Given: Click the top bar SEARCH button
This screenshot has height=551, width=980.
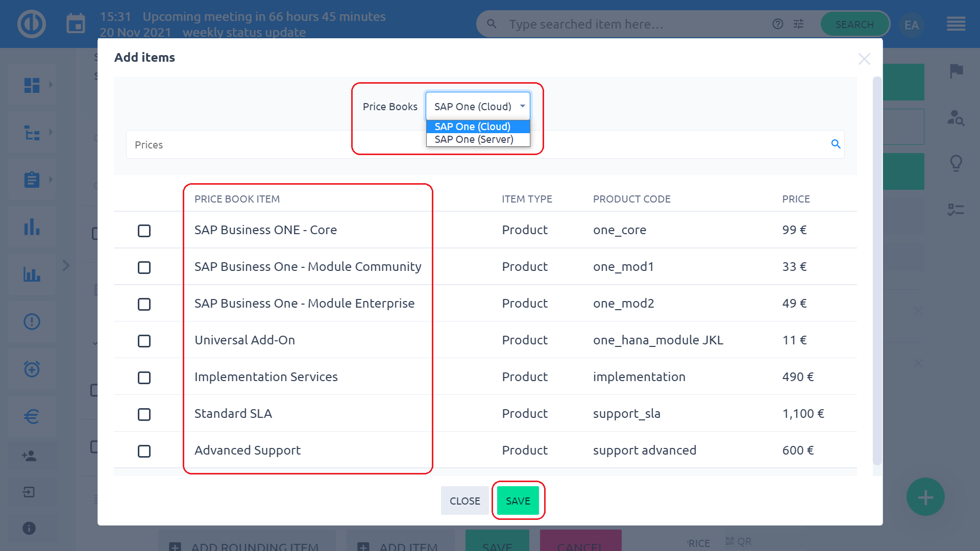Looking at the screenshot, I should click(854, 24).
